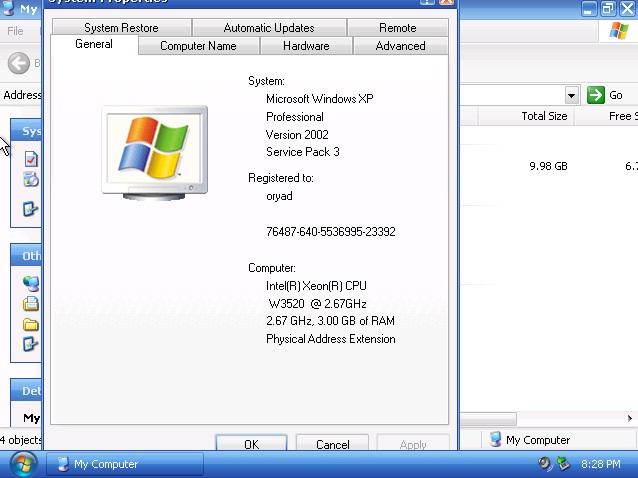Click the 'Microsoft Windows XP' text
The width and height of the screenshot is (638, 478).
tap(320, 99)
